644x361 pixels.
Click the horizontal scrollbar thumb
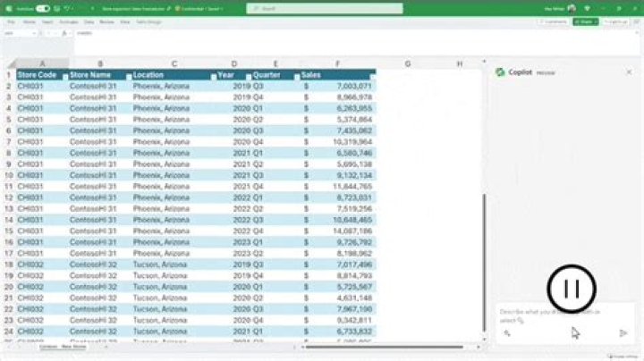(x=384, y=347)
